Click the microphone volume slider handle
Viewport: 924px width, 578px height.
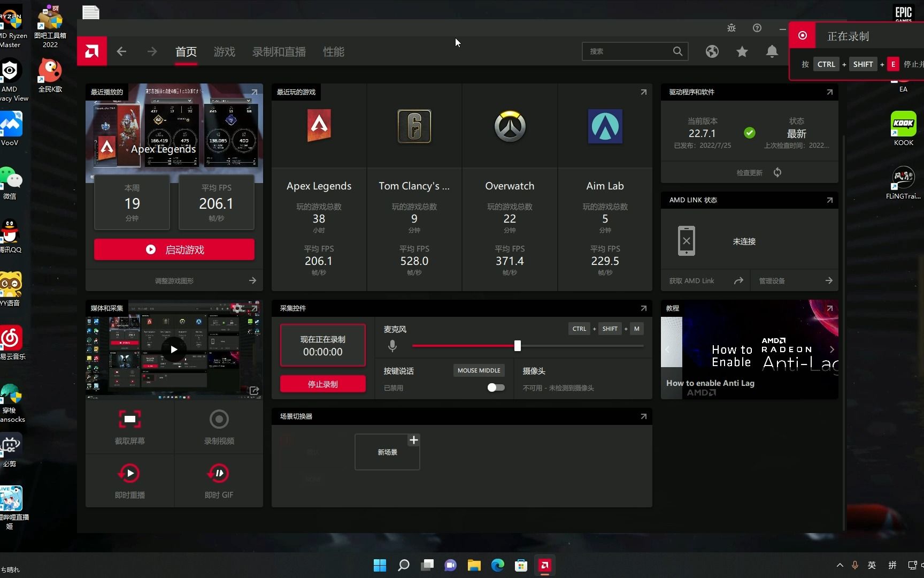pyautogui.click(x=517, y=346)
